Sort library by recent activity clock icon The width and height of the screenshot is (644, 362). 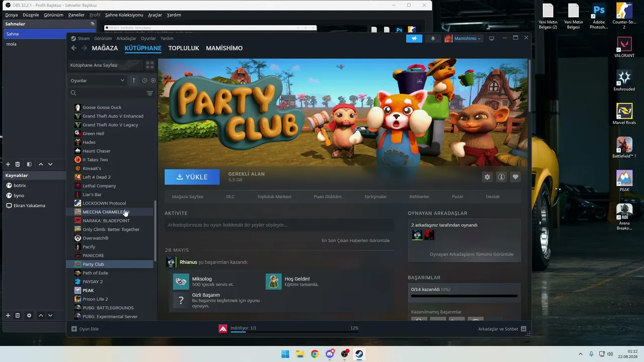144,80
